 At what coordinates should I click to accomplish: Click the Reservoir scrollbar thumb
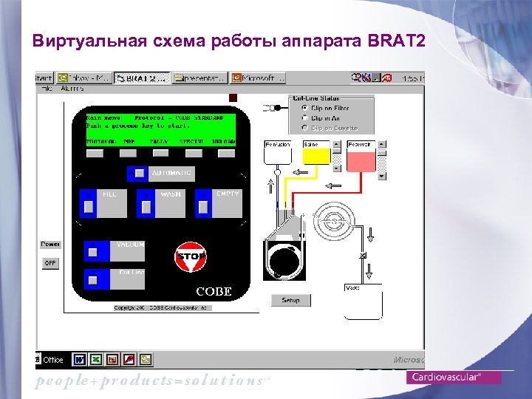(x=382, y=153)
